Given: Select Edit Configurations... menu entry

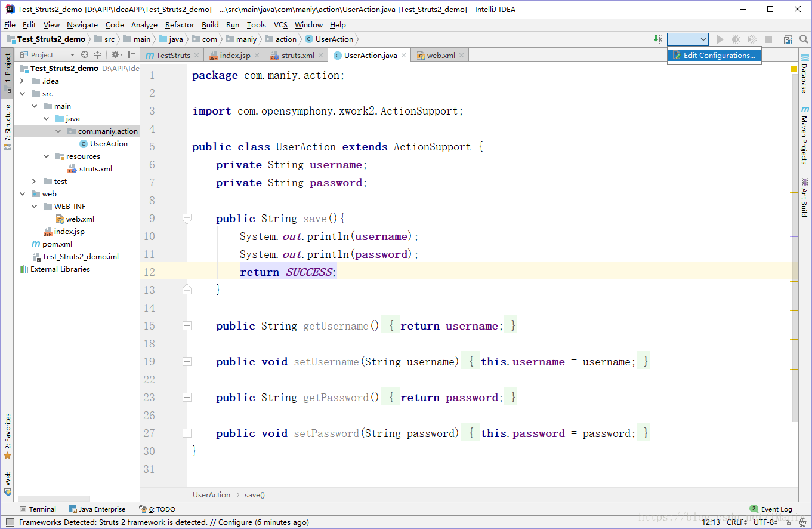Looking at the screenshot, I should tap(714, 55).
